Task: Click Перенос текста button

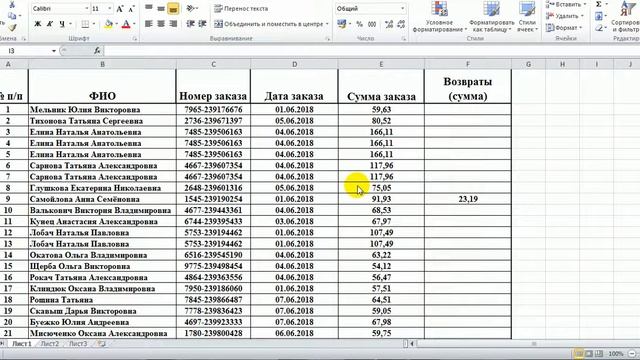Action: pyautogui.click(x=241, y=8)
